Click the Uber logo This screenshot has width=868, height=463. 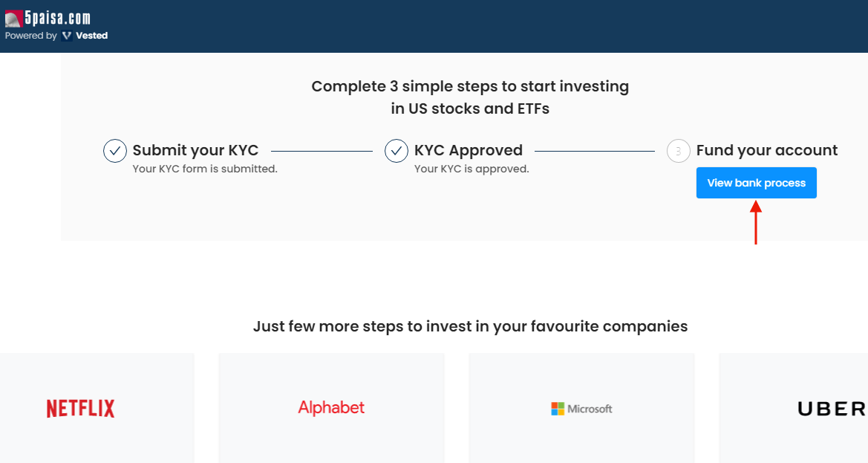point(830,408)
